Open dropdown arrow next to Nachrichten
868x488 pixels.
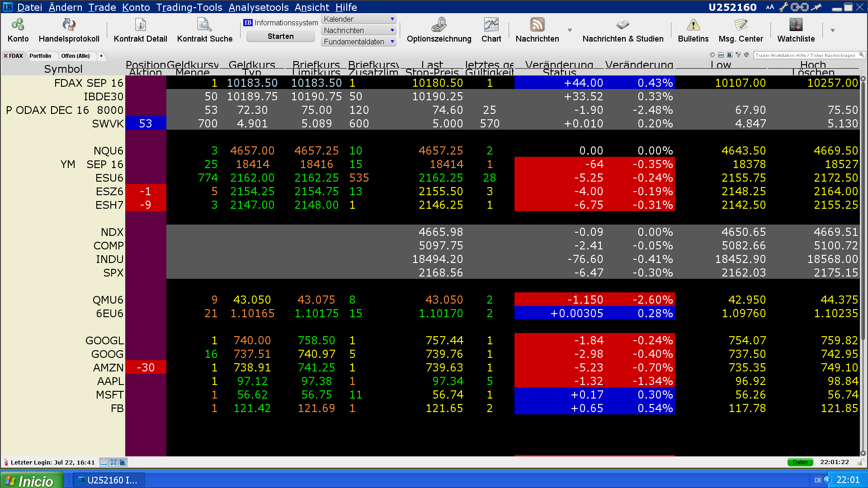(x=570, y=31)
